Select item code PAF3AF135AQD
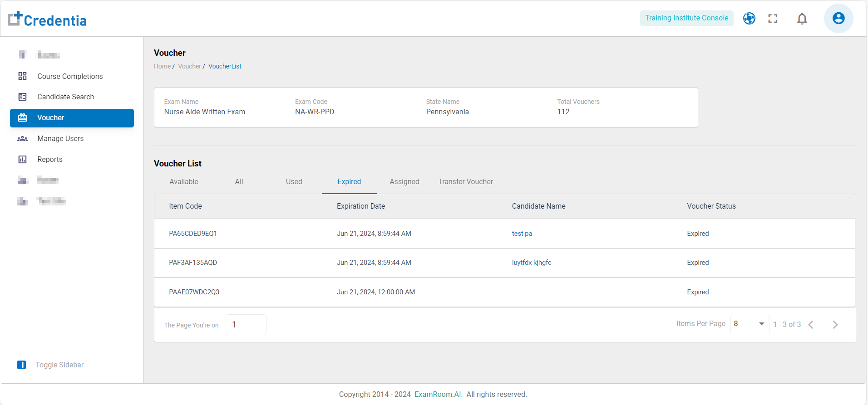Image resolution: width=868 pixels, height=405 pixels. pyautogui.click(x=193, y=263)
